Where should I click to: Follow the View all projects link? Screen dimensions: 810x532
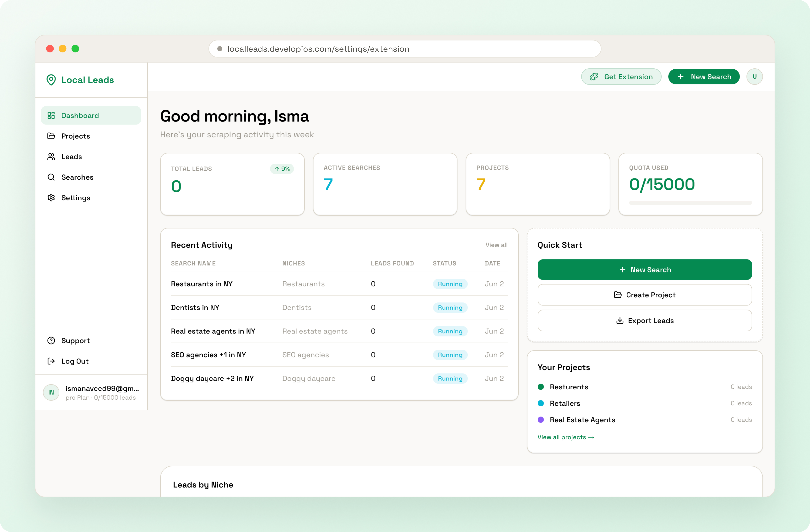click(x=566, y=437)
